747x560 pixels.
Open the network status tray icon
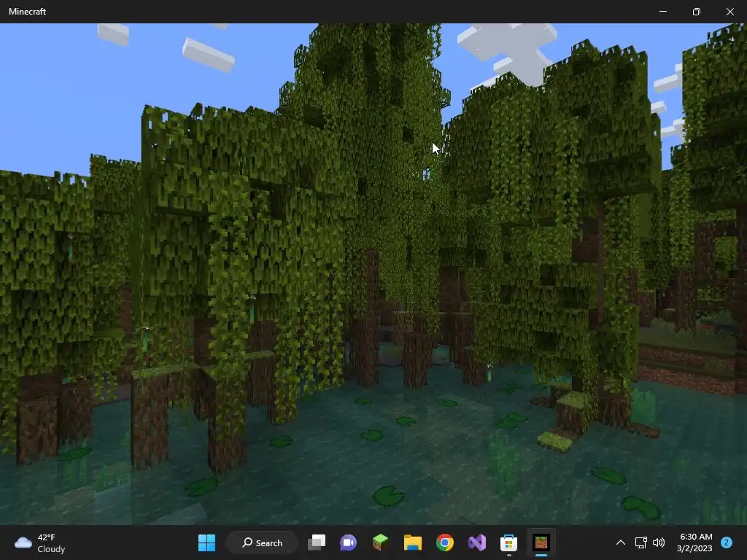(x=640, y=542)
